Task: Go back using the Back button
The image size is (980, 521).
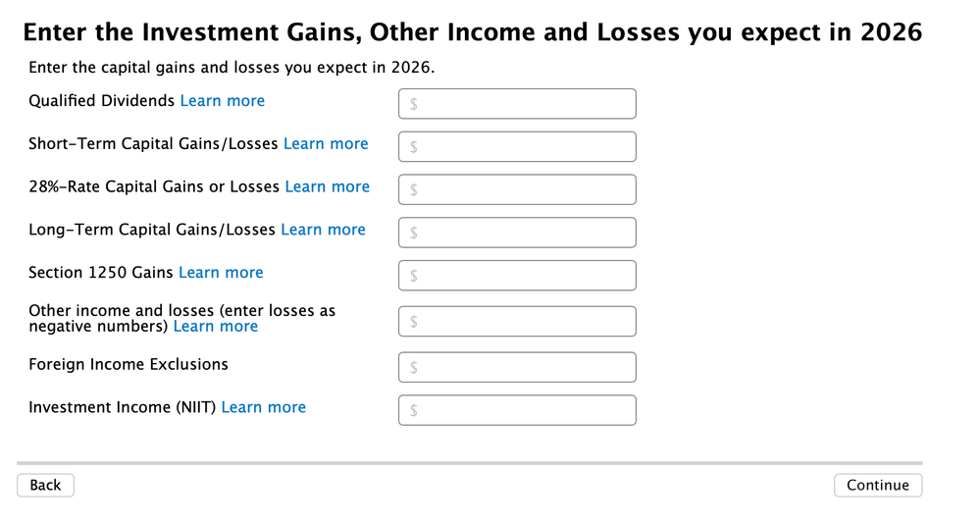Action: coord(45,485)
